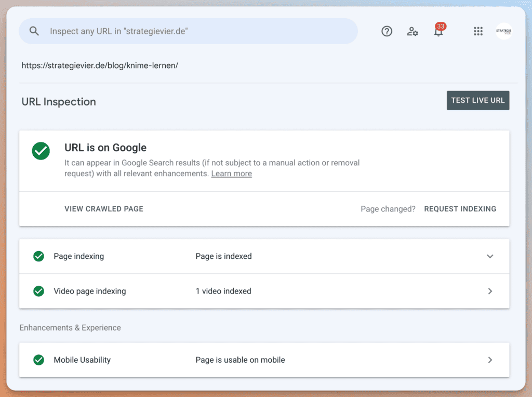Image resolution: width=532 pixels, height=397 pixels.
Task: Click the Page changed? text
Action: pyautogui.click(x=388, y=209)
